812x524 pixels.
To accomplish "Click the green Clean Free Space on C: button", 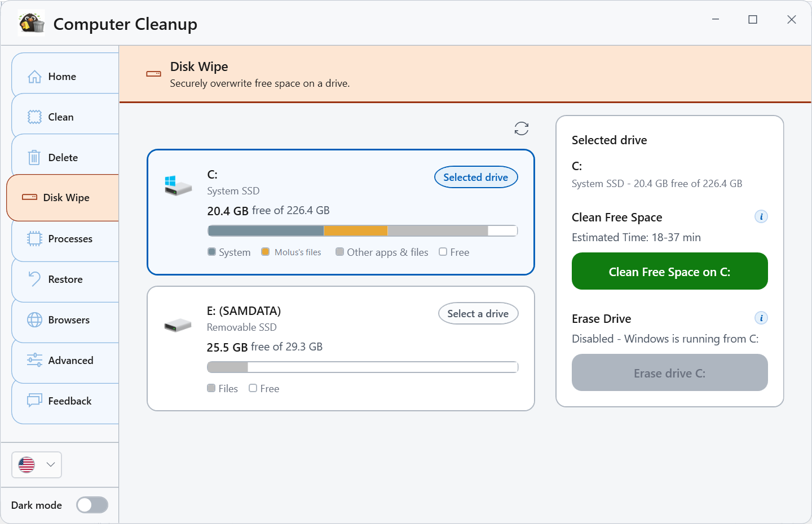I will 670,271.
